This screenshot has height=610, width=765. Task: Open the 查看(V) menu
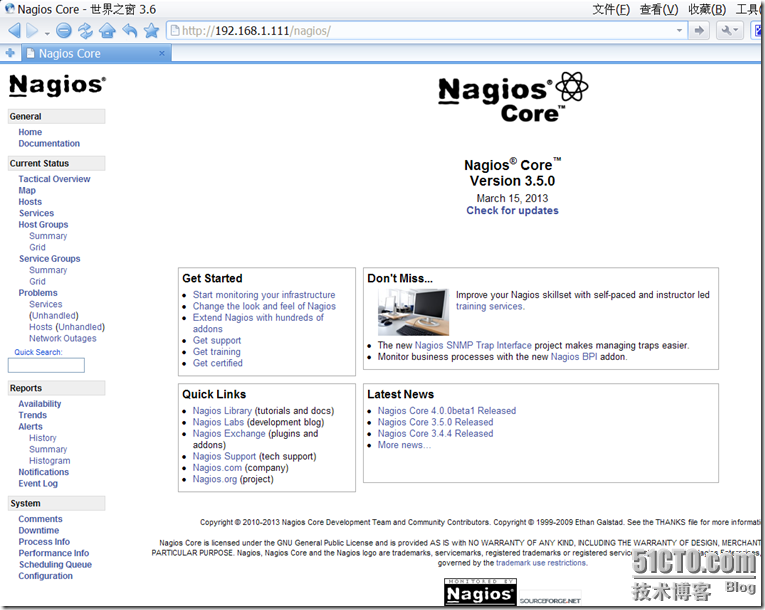coord(659,9)
